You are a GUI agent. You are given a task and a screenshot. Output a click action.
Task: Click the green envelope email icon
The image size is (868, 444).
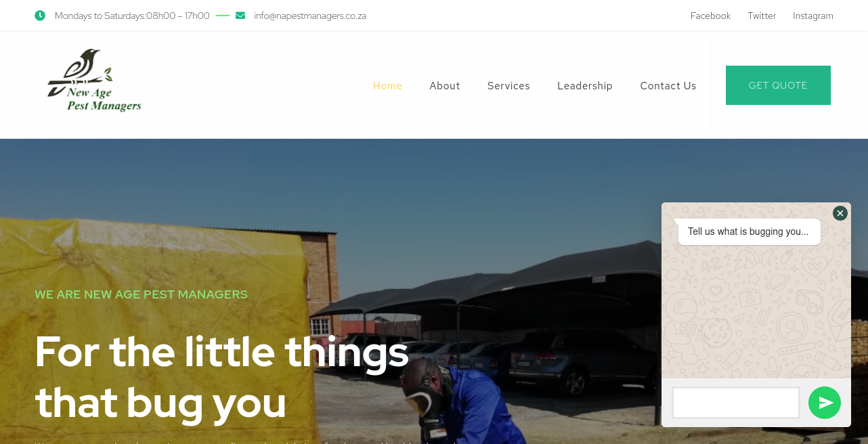click(240, 16)
